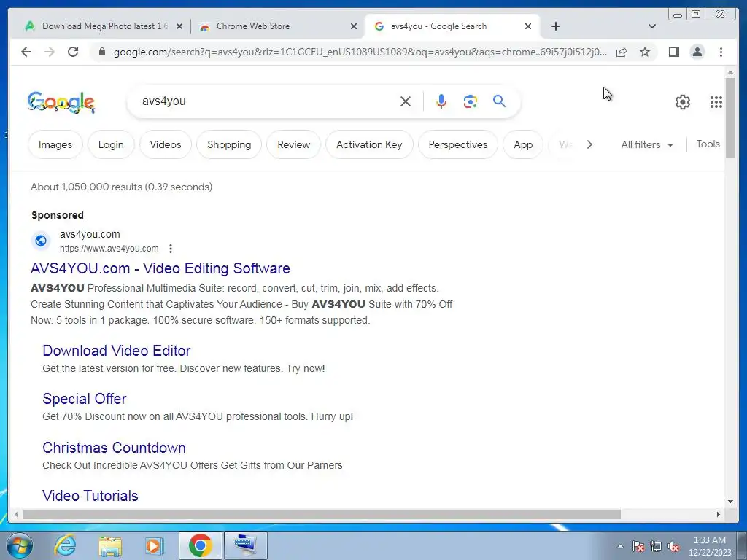Image resolution: width=747 pixels, height=560 pixels.
Task: Open the Video Tutorials link
Action: [90, 496]
